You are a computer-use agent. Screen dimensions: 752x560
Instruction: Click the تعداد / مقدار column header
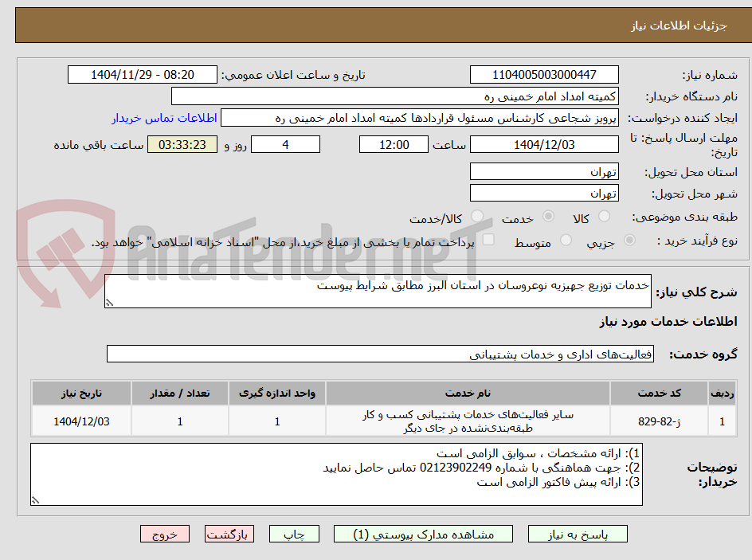(x=180, y=394)
